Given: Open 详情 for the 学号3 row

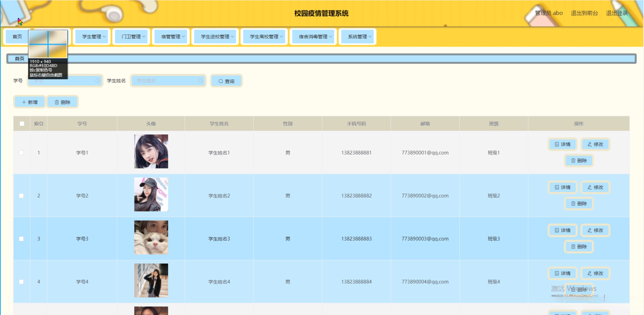Looking at the screenshot, I should 563,230.
